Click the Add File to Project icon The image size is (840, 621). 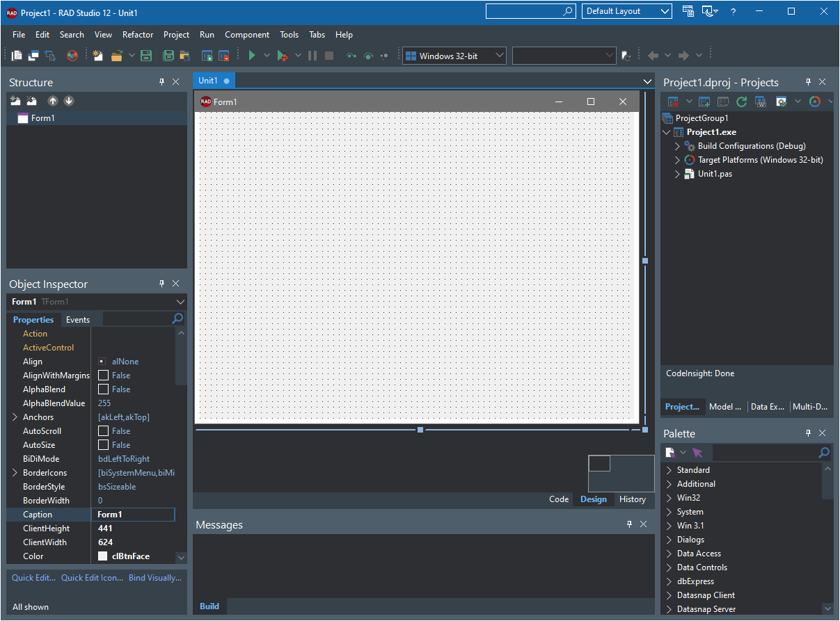coord(207,56)
